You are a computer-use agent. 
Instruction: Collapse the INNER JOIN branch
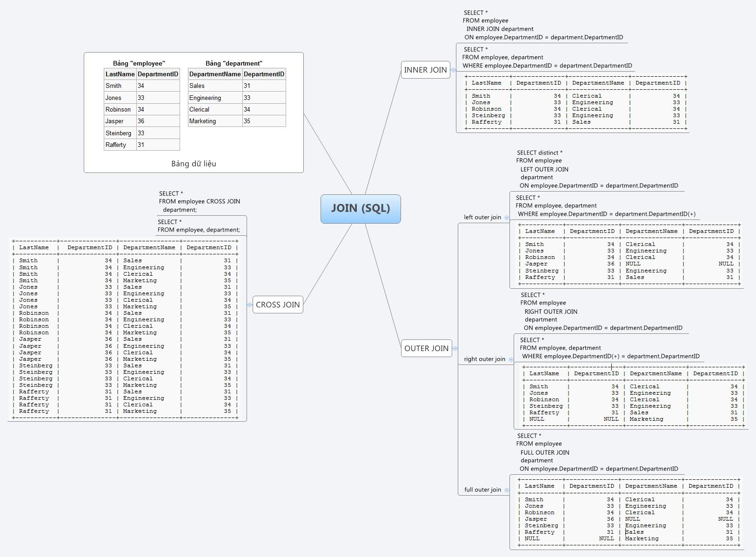tap(453, 70)
